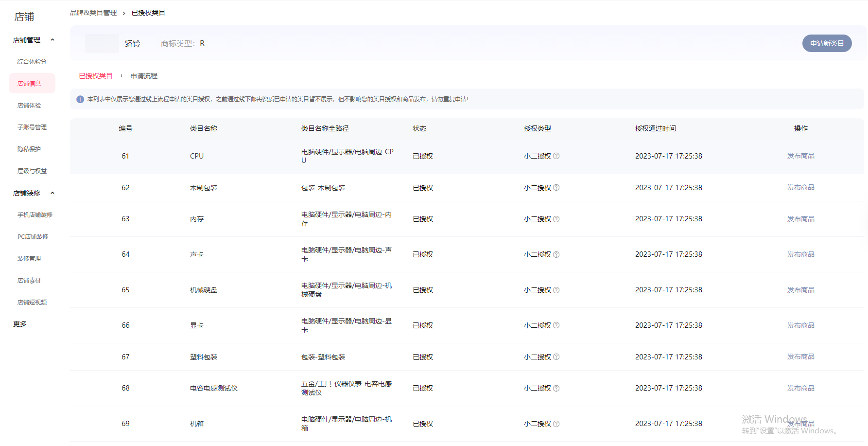Click 品牌&类目管理 breadcrumb link
The width and height of the screenshot is (868, 446).
(93, 13)
